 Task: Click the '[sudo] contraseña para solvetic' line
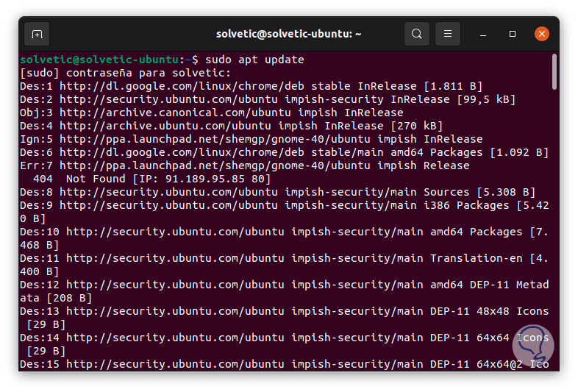pyautogui.click(x=125, y=73)
